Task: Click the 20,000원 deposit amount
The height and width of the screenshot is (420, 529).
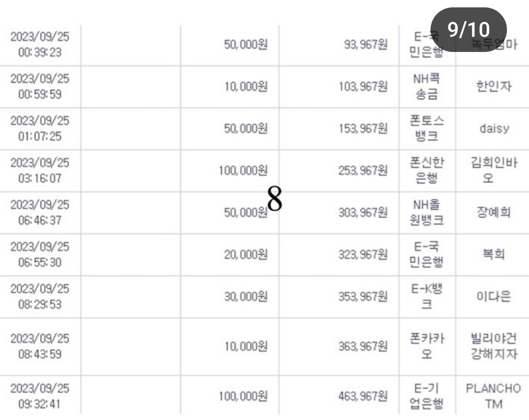Action: tap(246, 254)
